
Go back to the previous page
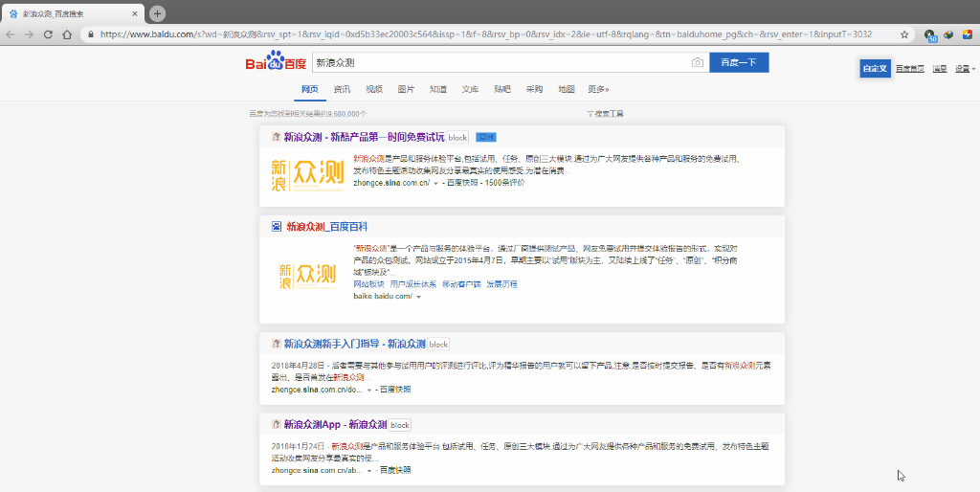coord(10,34)
